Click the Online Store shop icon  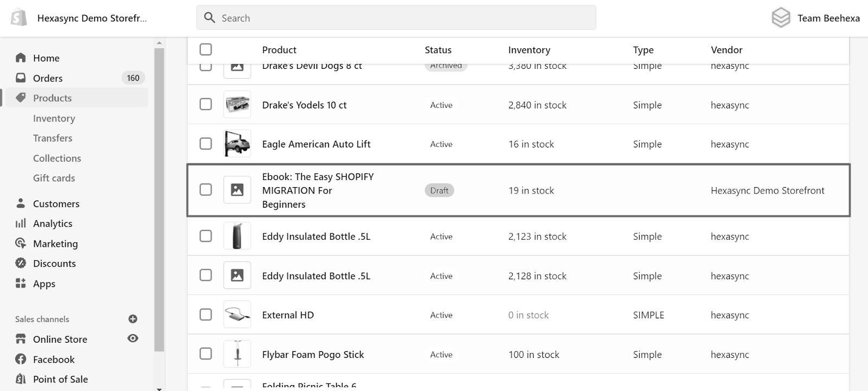point(21,339)
